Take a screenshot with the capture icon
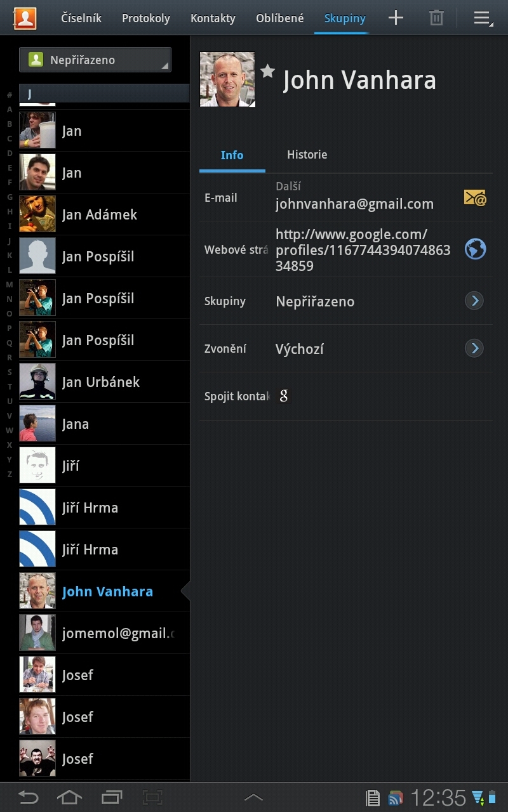Viewport: 508px width, 812px height. [x=152, y=796]
